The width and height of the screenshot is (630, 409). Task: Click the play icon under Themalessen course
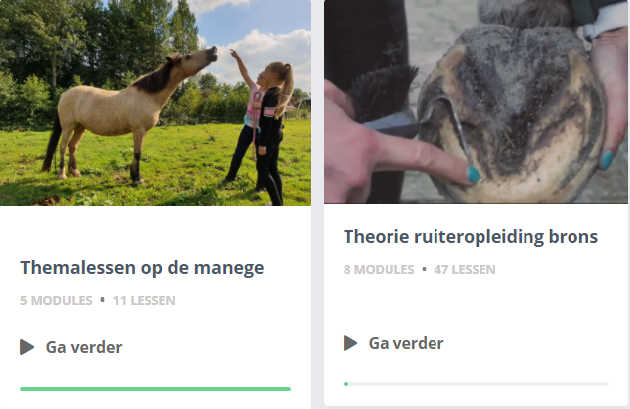(27, 347)
